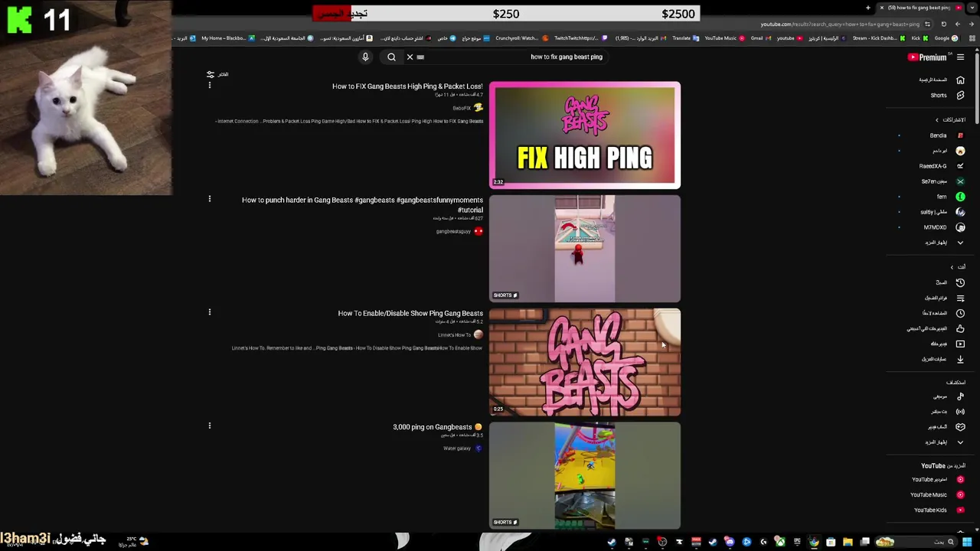Open Live under Explore
The width and height of the screenshot is (980, 551).
click(946, 412)
